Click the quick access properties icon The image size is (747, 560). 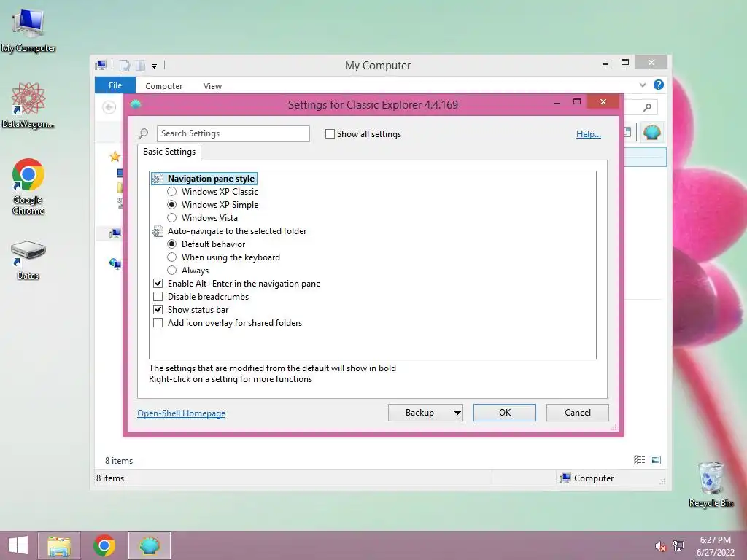[x=124, y=65]
